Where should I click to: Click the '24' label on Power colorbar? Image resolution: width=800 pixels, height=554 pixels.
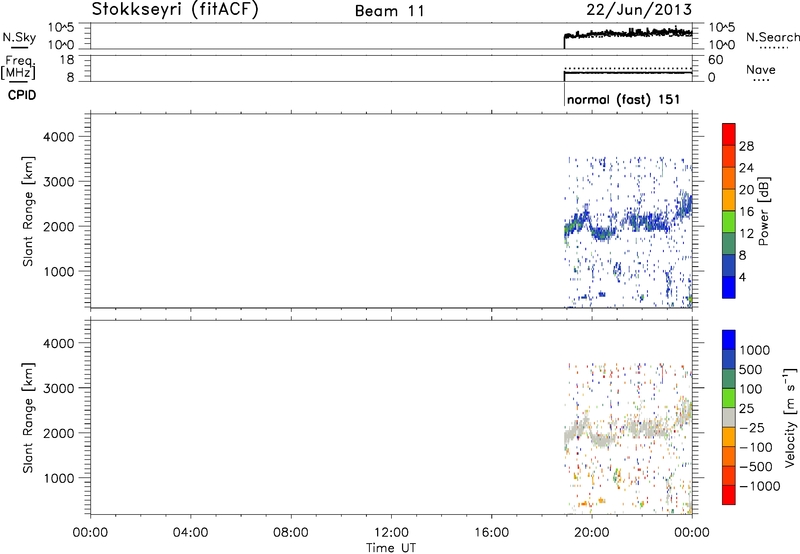pyautogui.click(x=746, y=168)
